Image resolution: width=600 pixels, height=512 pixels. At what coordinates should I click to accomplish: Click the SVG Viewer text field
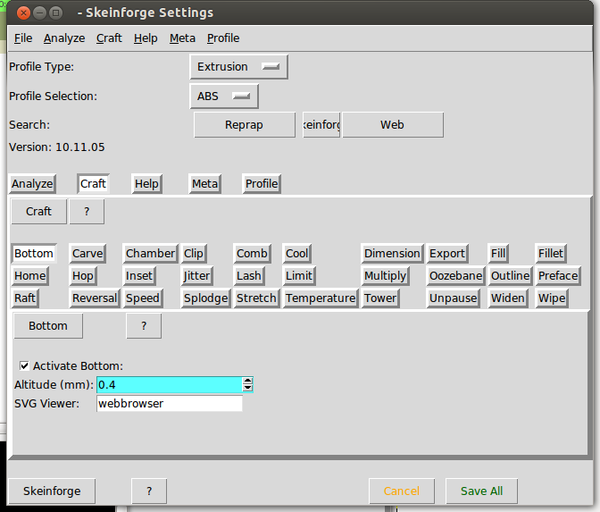pos(169,404)
